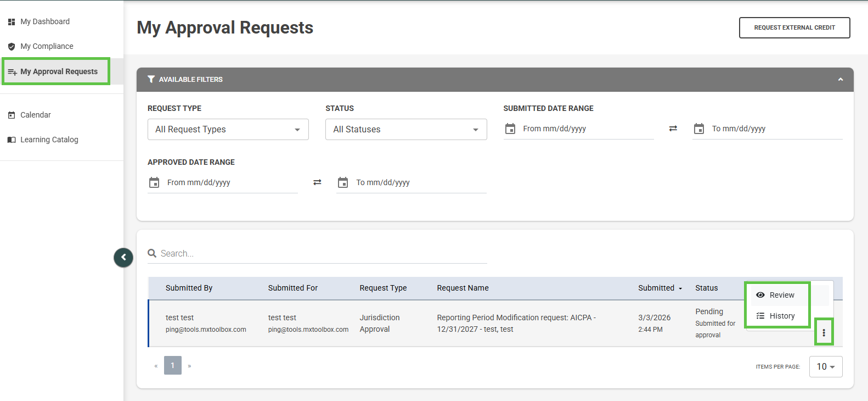The width and height of the screenshot is (868, 401).
Task: Click the sidebar collapse arrow button
Action: click(x=123, y=257)
